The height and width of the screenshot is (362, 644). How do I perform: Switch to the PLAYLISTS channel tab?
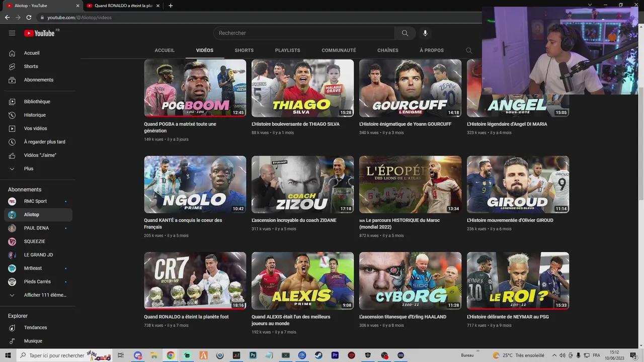click(x=288, y=50)
